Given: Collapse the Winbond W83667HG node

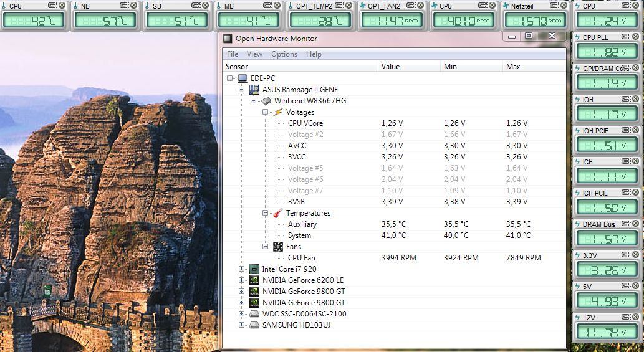Looking at the screenshot, I should [253, 101].
